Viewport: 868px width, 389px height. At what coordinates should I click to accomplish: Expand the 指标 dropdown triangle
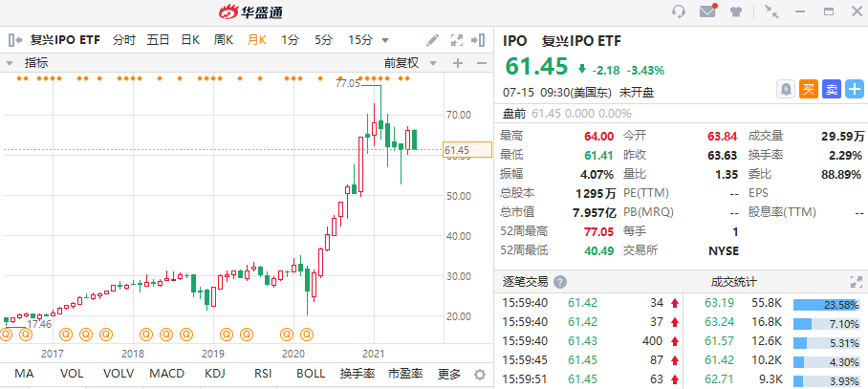point(9,63)
